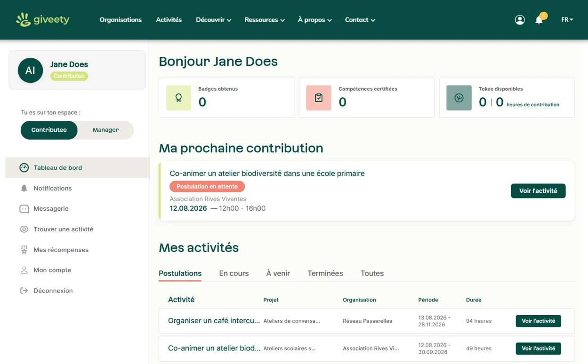
Task: Click the Compétences certifiées clipboard icon
Action: click(319, 98)
